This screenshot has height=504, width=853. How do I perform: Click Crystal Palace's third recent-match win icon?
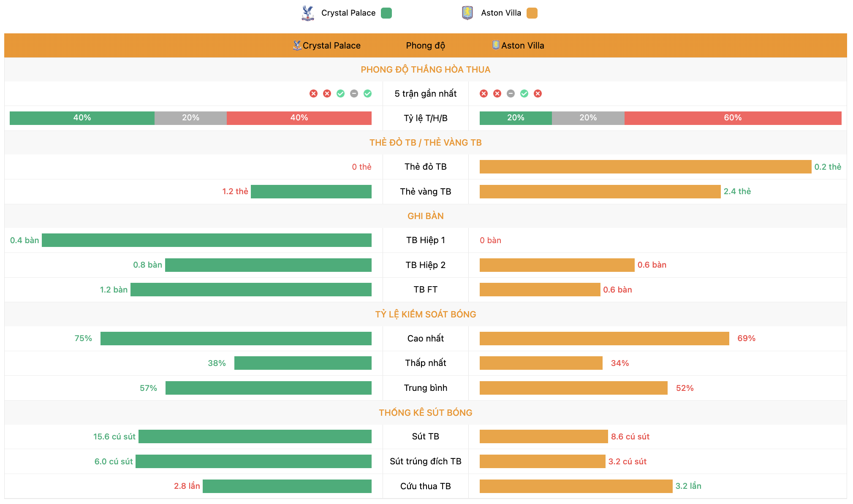pos(340,94)
